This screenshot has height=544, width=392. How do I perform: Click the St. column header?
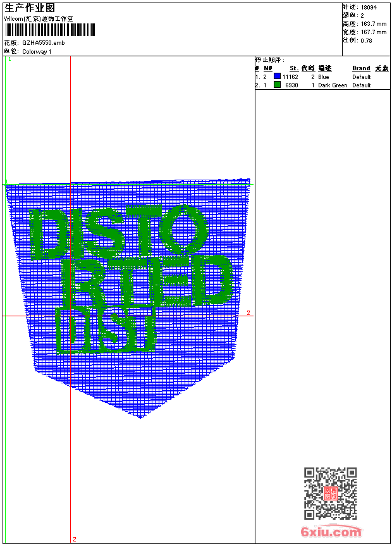point(294,68)
